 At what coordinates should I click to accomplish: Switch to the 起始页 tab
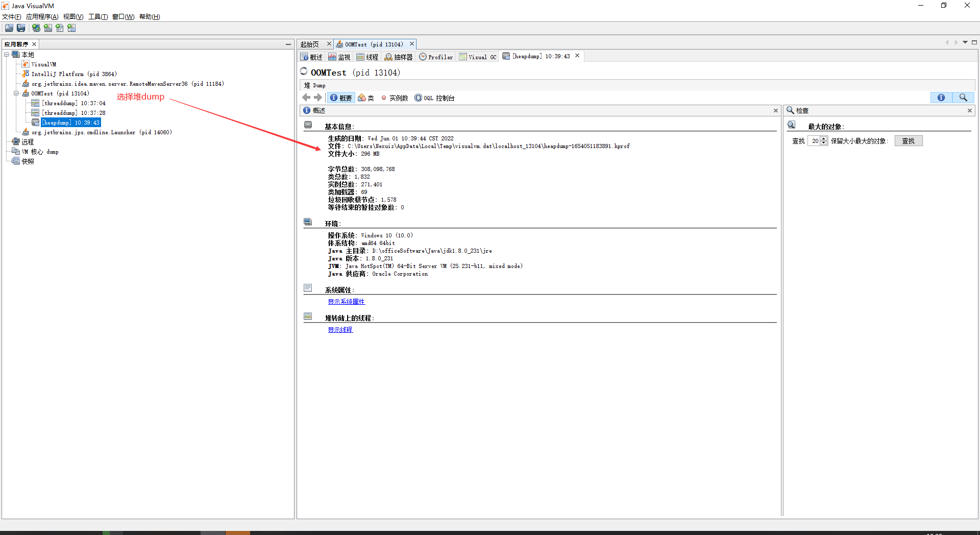coord(310,44)
